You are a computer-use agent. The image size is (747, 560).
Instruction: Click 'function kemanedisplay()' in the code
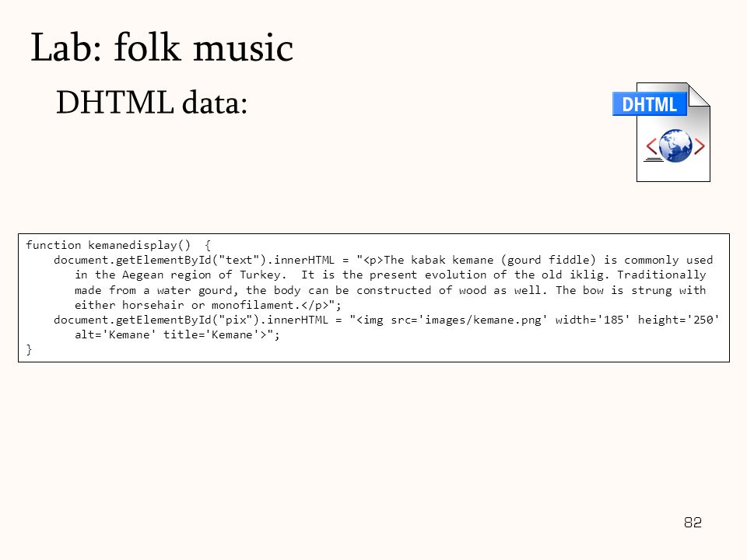[108, 245]
